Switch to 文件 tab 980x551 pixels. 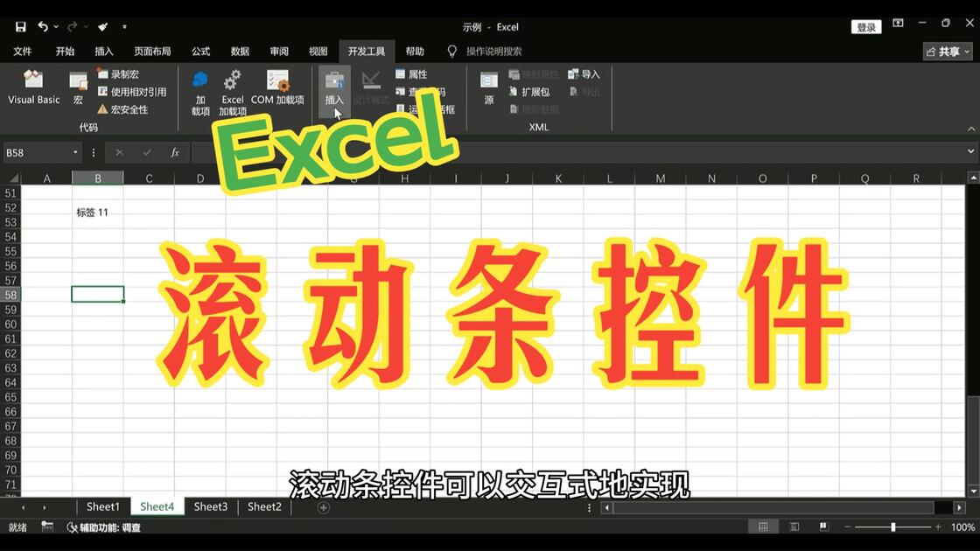(x=23, y=52)
